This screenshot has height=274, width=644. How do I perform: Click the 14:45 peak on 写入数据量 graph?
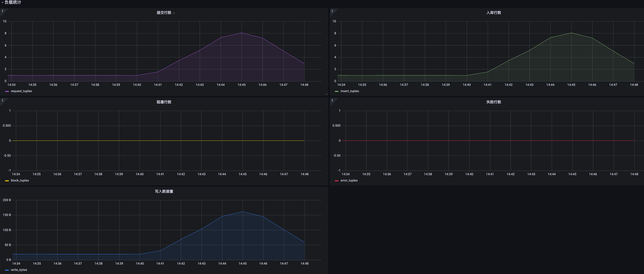tap(243, 212)
